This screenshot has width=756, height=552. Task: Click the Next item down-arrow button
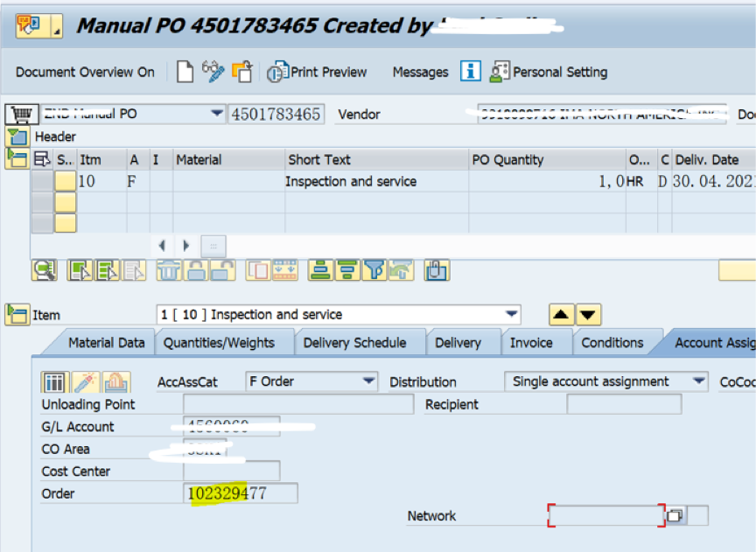(588, 315)
